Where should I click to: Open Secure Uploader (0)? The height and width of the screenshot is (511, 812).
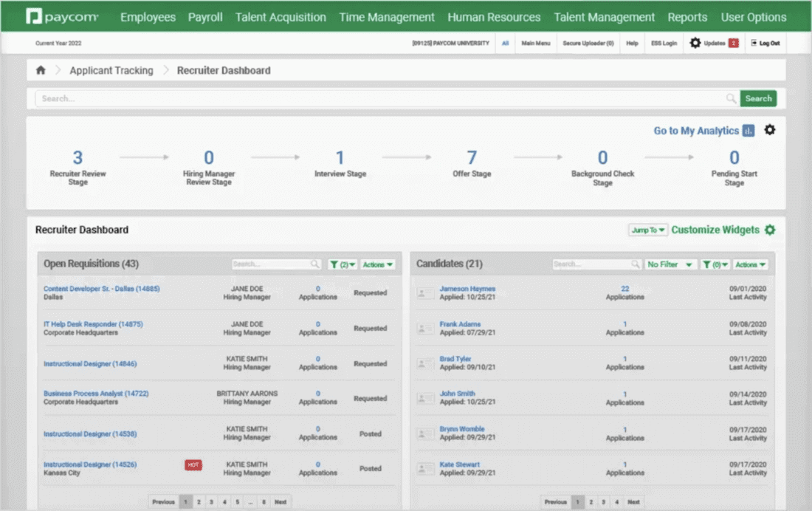[x=588, y=43]
